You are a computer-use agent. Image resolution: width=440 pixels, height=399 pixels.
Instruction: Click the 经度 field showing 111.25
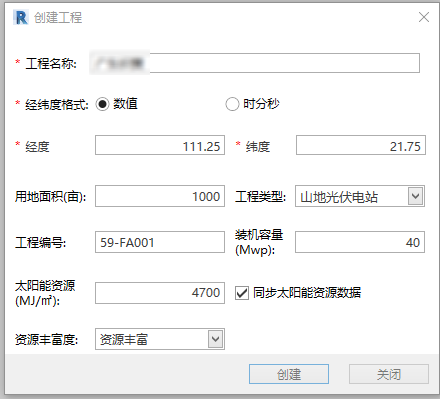coord(160,145)
